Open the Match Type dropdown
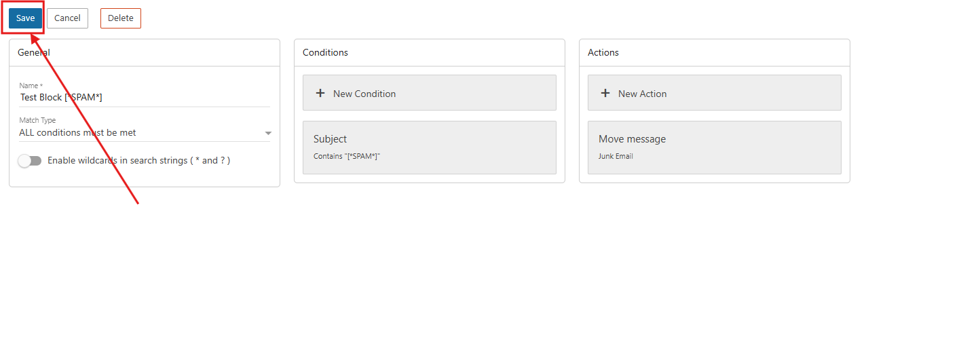This screenshot has height=363, width=980. (144, 132)
